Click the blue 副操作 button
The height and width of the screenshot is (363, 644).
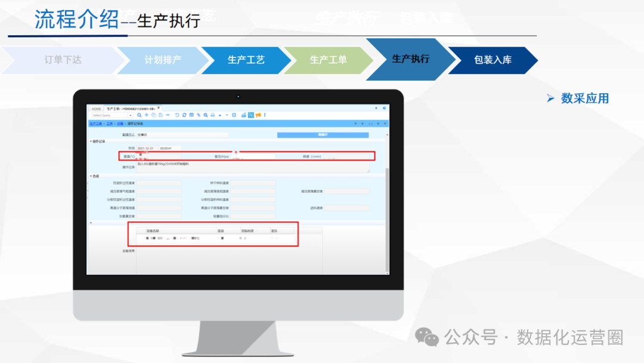click(x=323, y=135)
